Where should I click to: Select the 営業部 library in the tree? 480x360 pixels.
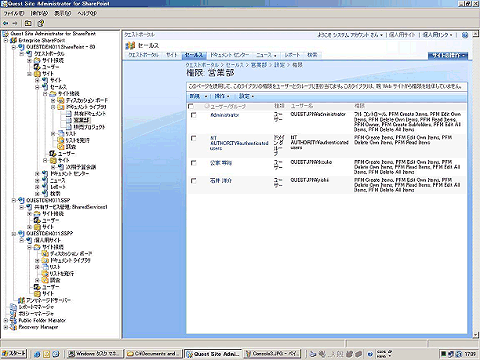pyautogui.click(x=81, y=120)
